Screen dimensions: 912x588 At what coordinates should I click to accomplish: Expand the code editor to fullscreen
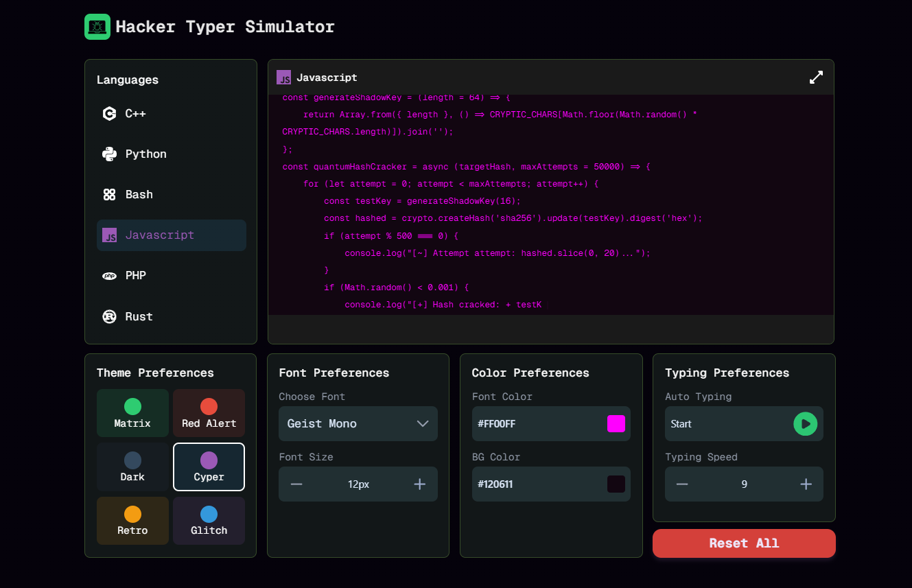click(816, 78)
